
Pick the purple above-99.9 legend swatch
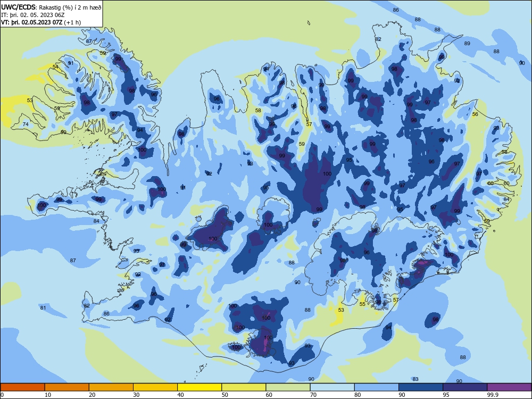(509, 387)
